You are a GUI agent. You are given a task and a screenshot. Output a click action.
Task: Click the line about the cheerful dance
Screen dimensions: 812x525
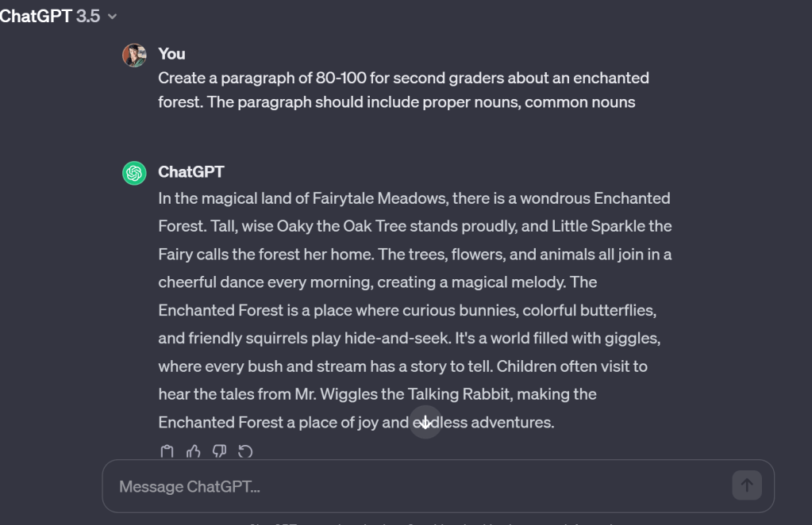[377, 282]
